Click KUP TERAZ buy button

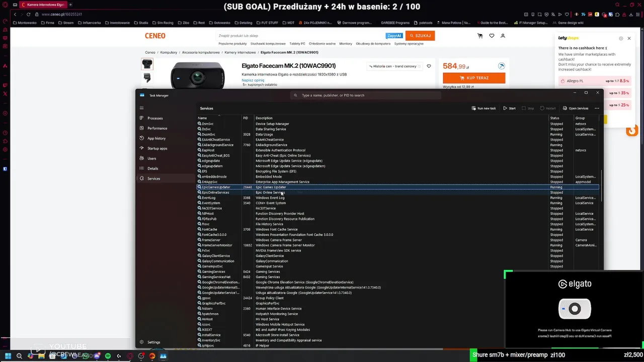(474, 78)
